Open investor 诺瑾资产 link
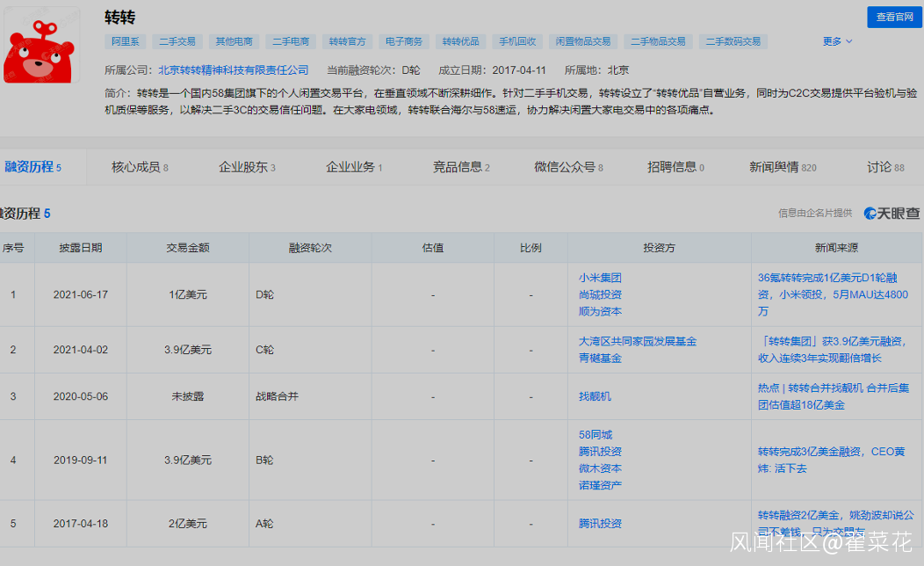This screenshot has height=566, width=924. [600, 485]
